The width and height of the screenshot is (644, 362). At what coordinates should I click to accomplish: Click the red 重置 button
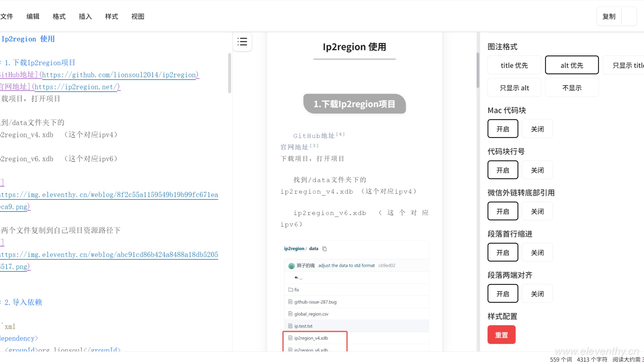[501, 335]
